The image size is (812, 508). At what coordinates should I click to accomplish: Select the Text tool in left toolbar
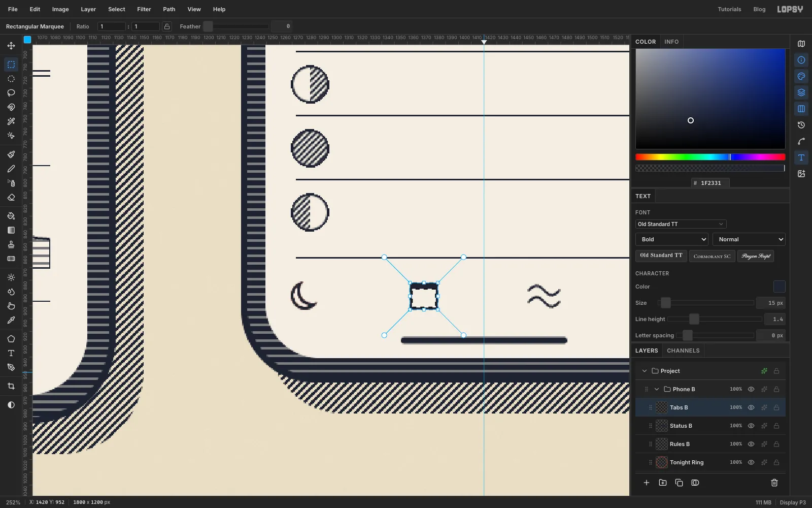pos(11,353)
